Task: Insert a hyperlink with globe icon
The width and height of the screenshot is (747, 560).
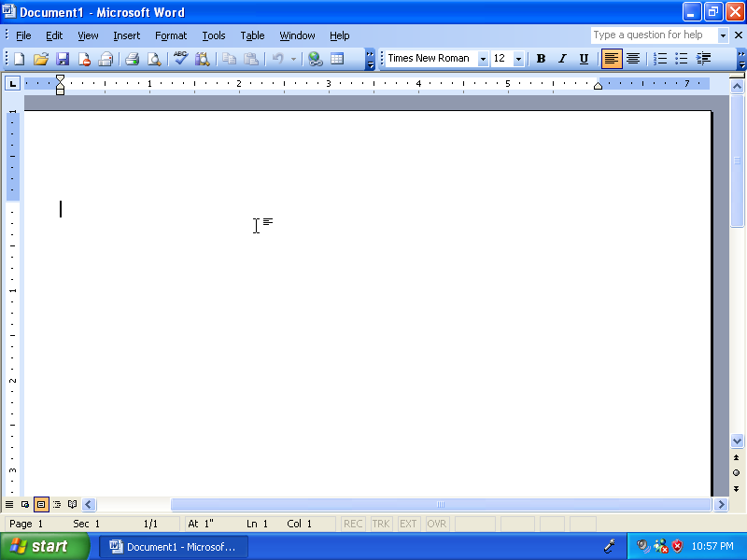Action: tap(315, 59)
